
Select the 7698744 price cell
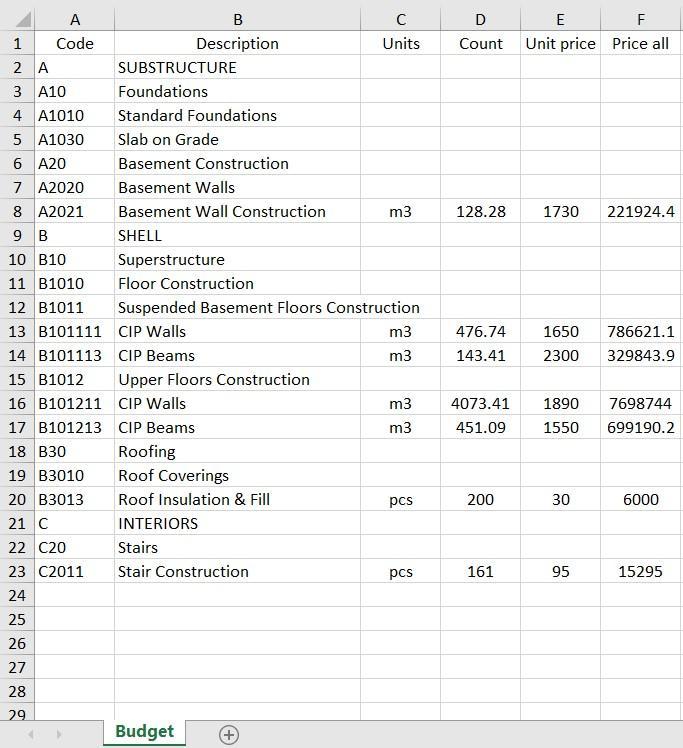pos(641,404)
